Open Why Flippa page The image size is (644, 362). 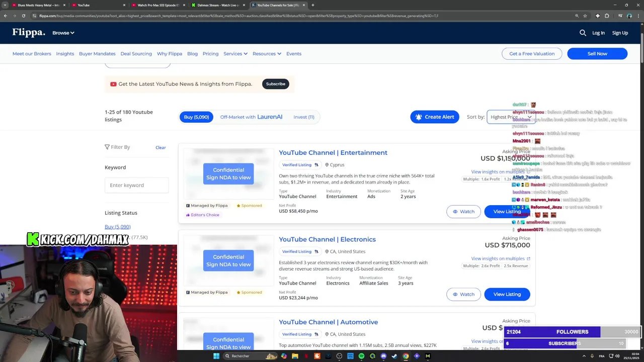pos(170,54)
